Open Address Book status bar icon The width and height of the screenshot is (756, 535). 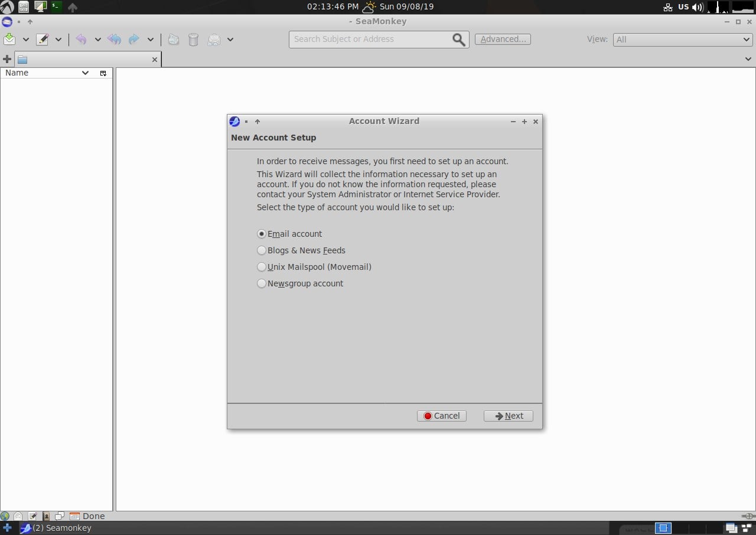tap(45, 516)
